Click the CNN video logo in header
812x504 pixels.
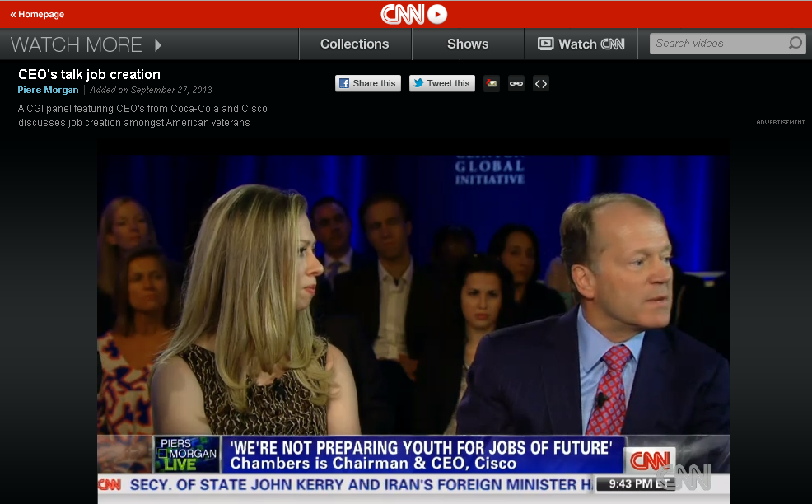click(413, 14)
